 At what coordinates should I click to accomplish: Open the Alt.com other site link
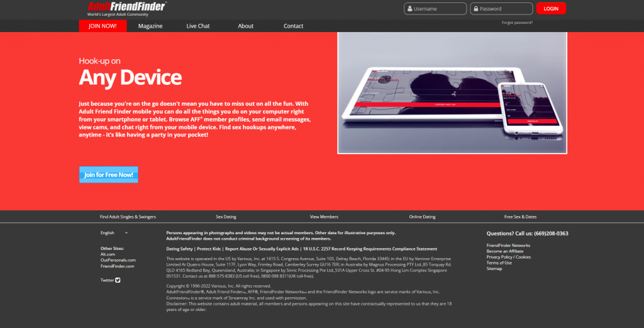tap(108, 254)
